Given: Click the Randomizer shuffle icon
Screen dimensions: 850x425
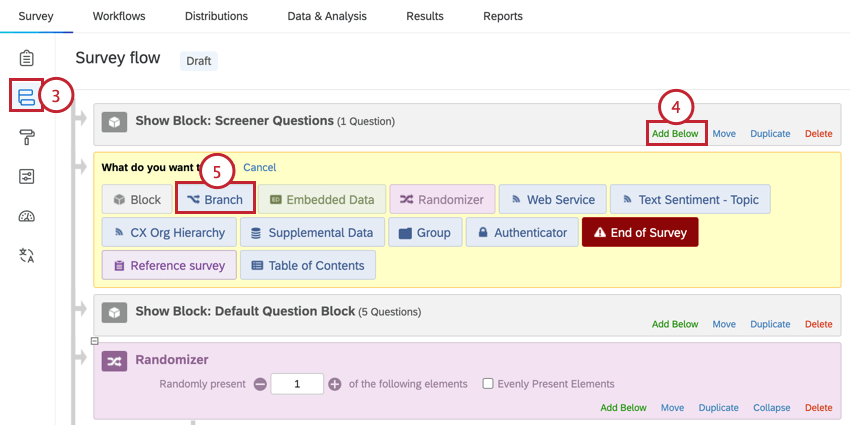Looking at the screenshot, I should (116, 362).
